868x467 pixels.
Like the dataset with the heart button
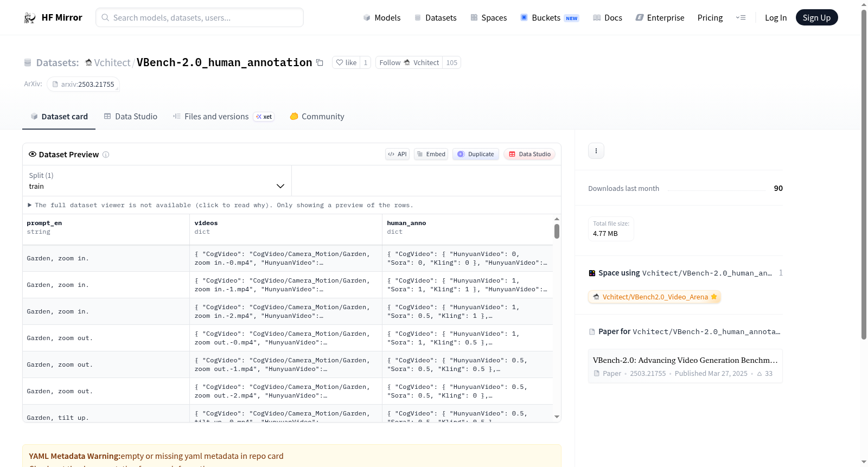click(x=346, y=63)
